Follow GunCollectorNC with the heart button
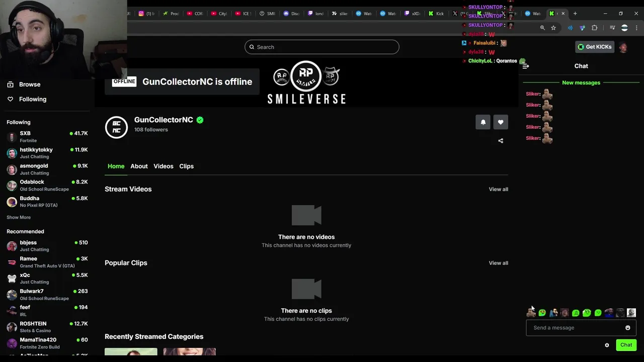The image size is (644, 362). (501, 122)
